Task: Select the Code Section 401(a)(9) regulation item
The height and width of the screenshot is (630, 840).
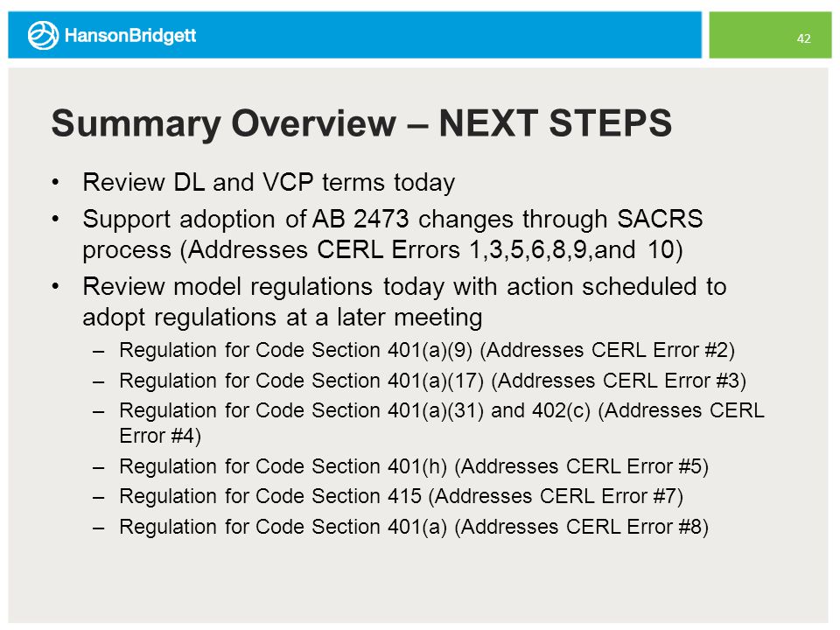Action: [427, 350]
